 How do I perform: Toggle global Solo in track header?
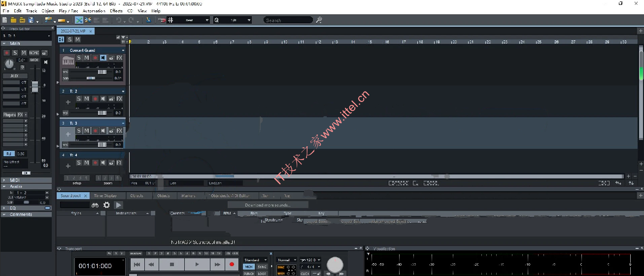click(69, 40)
